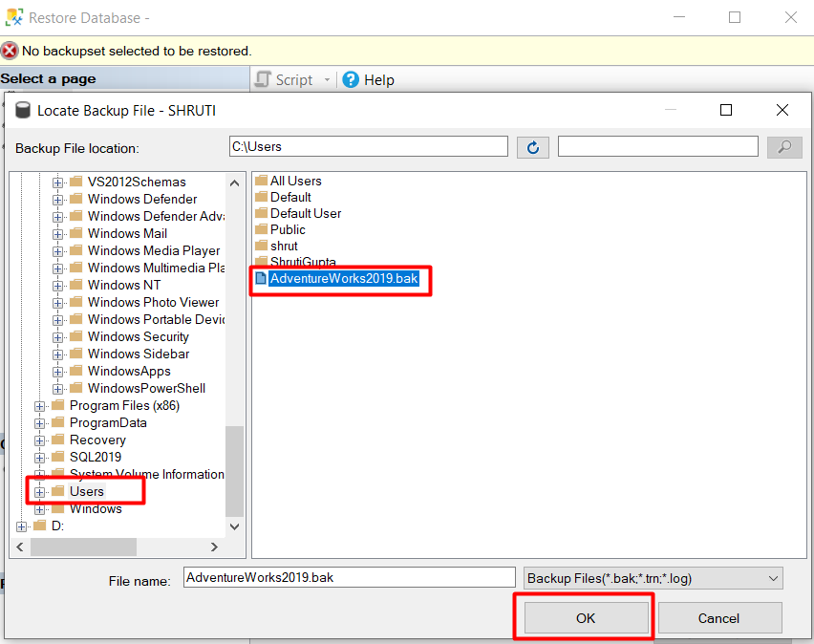
Task: Click the File name input field
Action: tap(349, 577)
